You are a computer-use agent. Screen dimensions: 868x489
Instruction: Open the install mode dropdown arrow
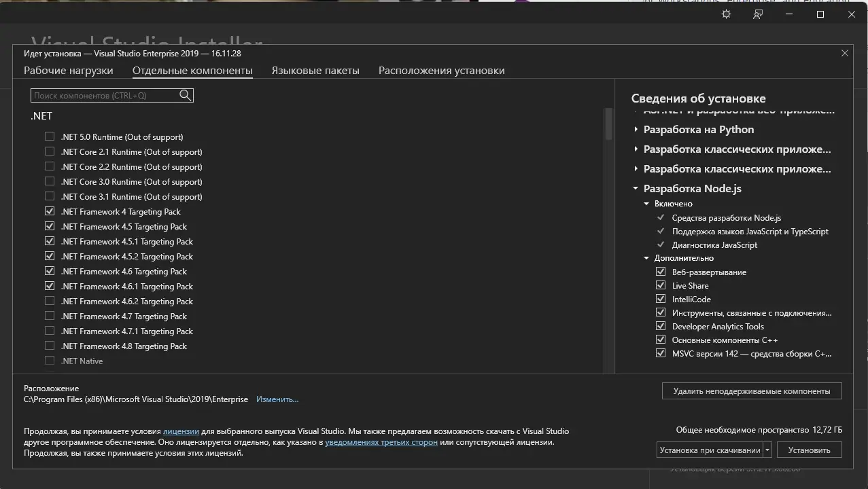click(x=767, y=450)
